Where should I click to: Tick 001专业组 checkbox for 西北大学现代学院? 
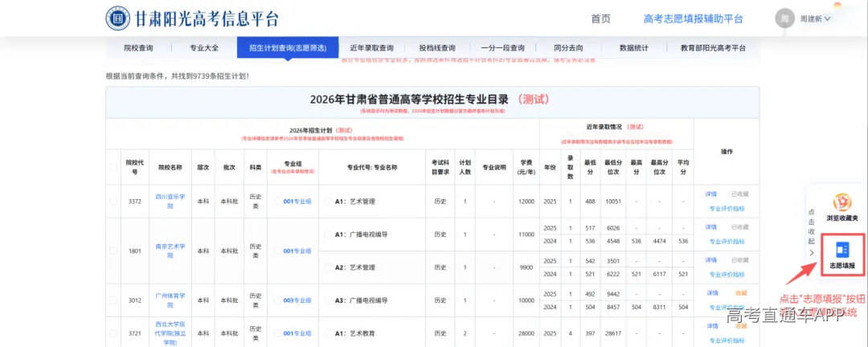pyautogui.click(x=277, y=333)
